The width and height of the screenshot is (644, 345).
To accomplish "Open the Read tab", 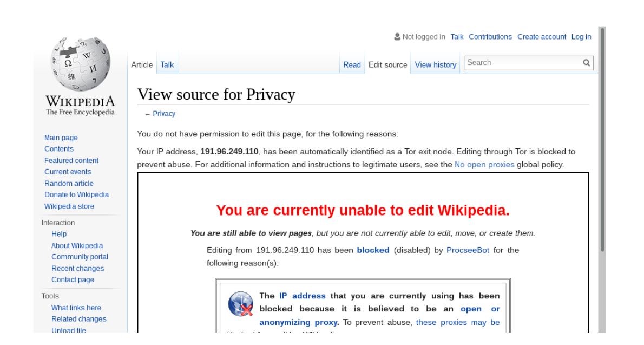I will coord(352,65).
